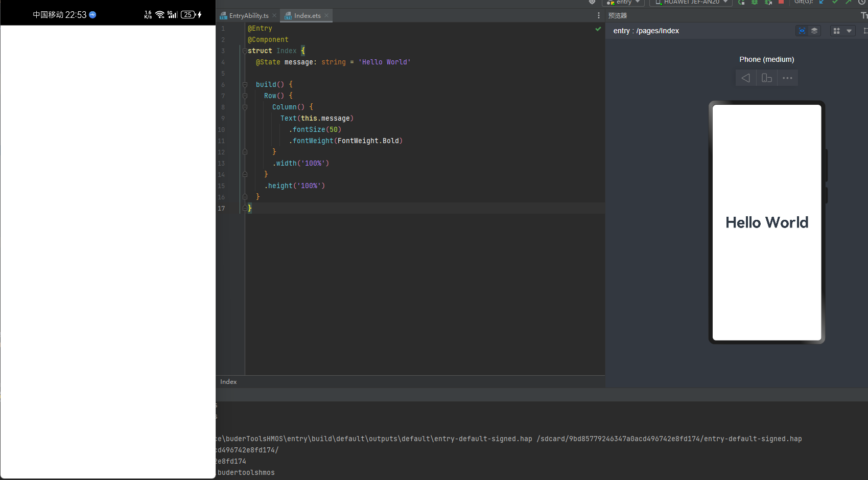This screenshot has height=480, width=868.
Task: Click the 预览器 panel title
Action: click(617, 16)
